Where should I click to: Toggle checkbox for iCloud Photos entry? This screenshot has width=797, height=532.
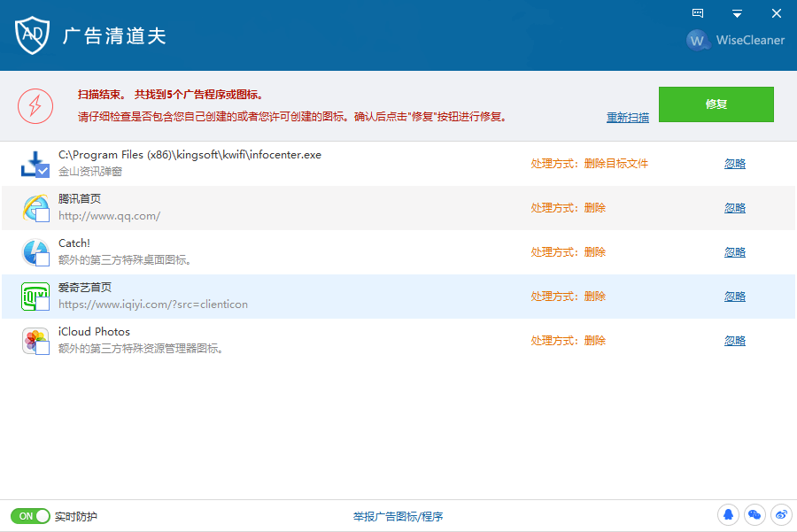[x=43, y=348]
